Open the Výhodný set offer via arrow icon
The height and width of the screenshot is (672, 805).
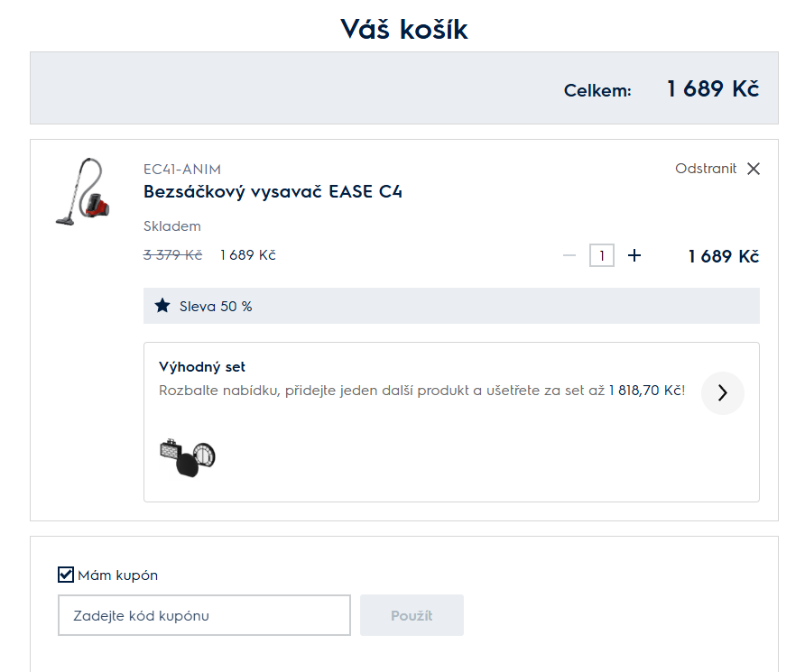pyautogui.click(x=722, y=393)
